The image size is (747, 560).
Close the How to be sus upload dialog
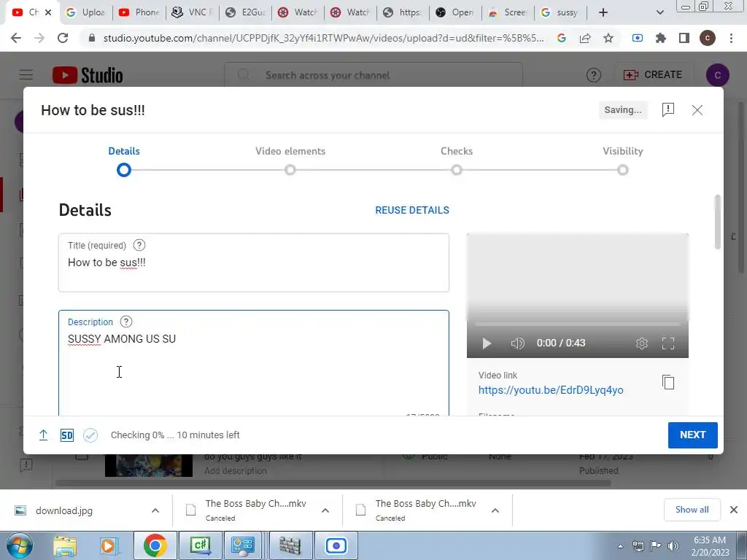pos(697,110)
